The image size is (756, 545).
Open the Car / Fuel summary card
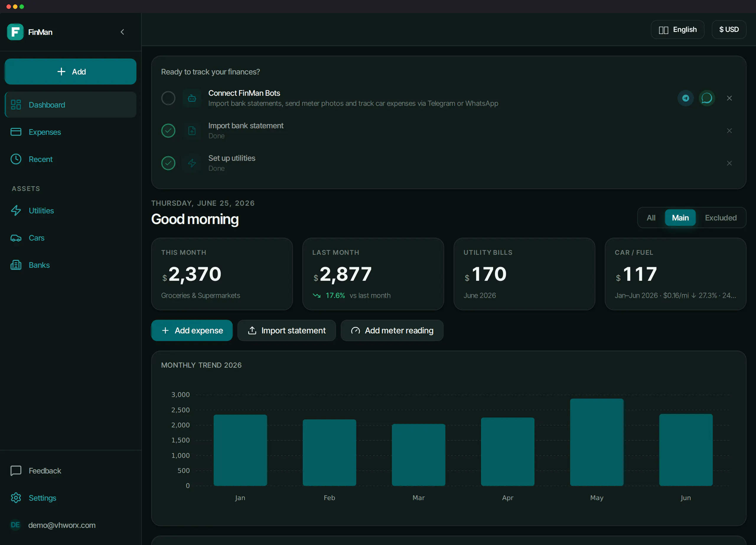[x=676, y=274]
